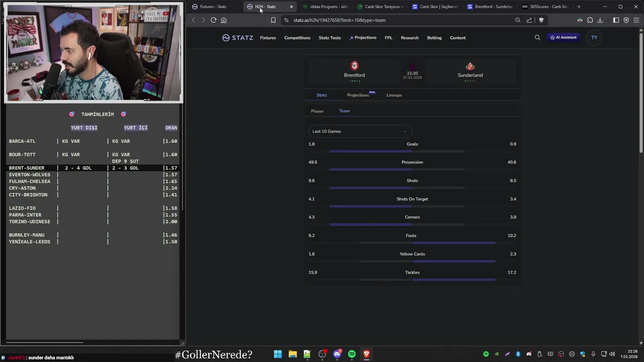Screen dimensions: 644x362
Task: Open the browser home page icon
Action: click(224, 20)
